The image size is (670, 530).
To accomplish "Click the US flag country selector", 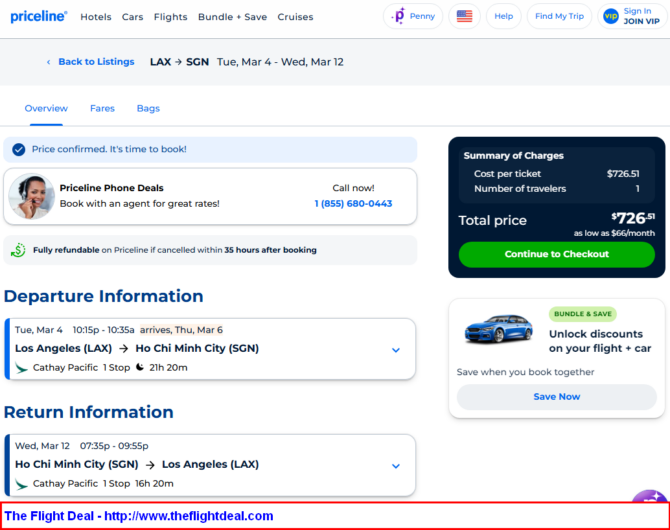I will point(464,16).
